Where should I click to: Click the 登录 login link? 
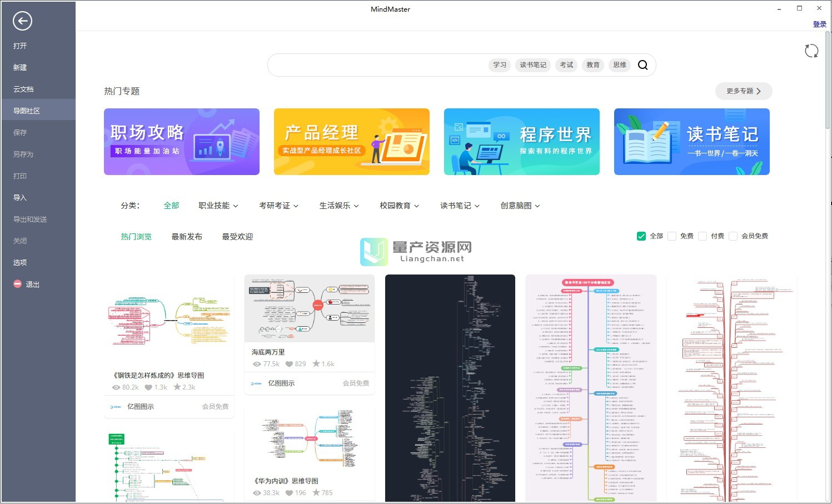[x=820, y=24]
